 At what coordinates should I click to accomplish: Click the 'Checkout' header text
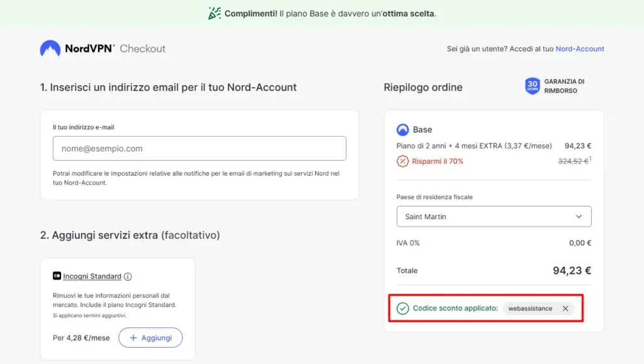pos(143,48)
